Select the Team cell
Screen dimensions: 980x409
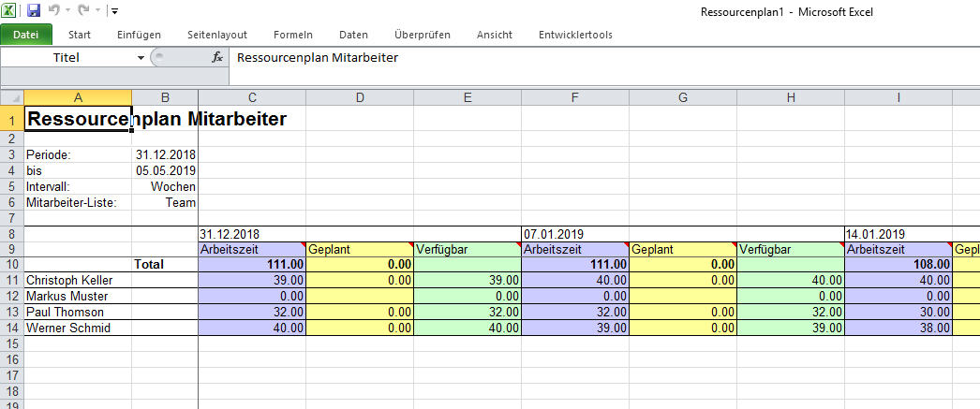coord(165,202)
